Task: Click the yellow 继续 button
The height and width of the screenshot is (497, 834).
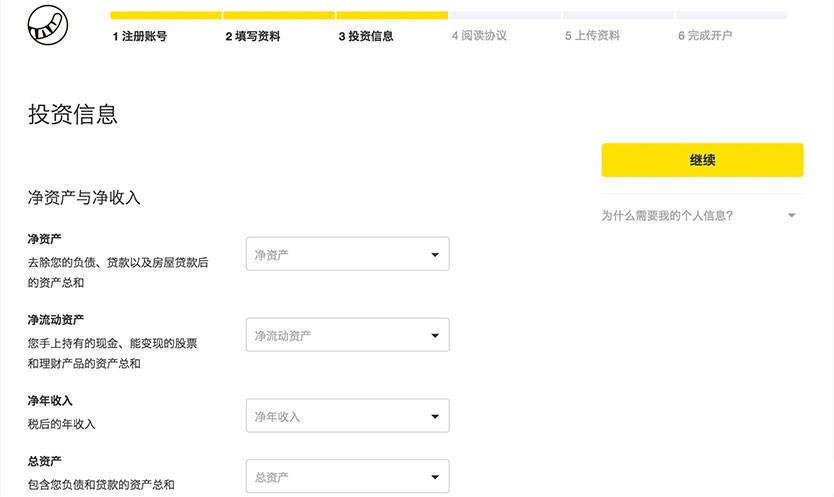Action: click(x=702, y=160)
